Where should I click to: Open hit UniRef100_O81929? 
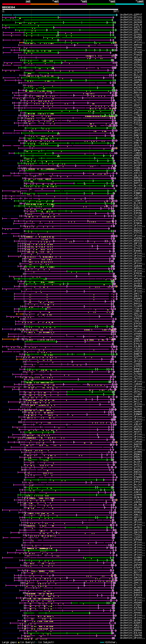[131, 70]
